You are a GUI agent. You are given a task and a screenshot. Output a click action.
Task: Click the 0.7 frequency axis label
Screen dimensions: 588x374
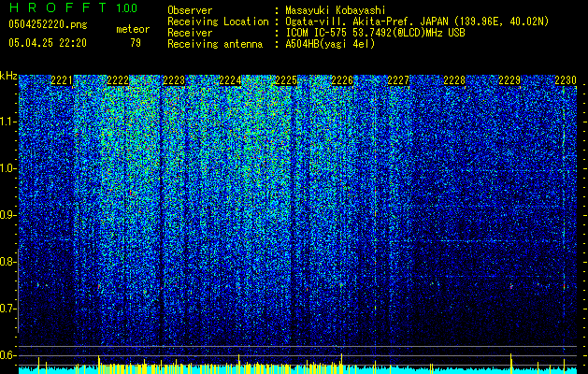tap(7, 309)
